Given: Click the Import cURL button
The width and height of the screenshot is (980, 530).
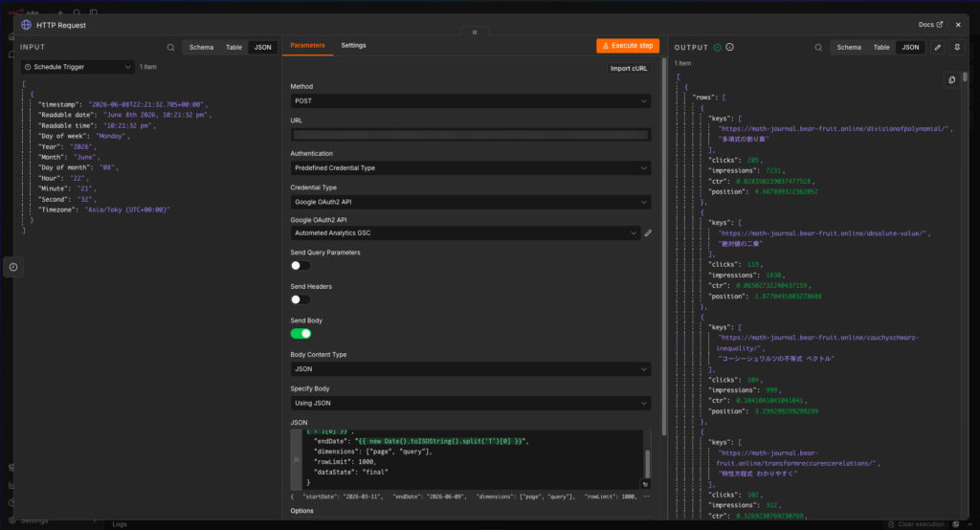Looking at the screenshot, I should (628, 69).
